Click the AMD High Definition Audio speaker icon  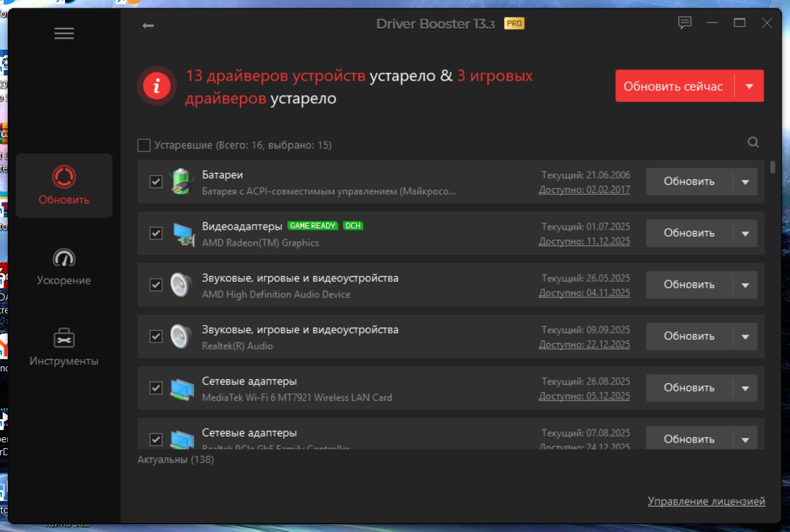tap(181, 284)
